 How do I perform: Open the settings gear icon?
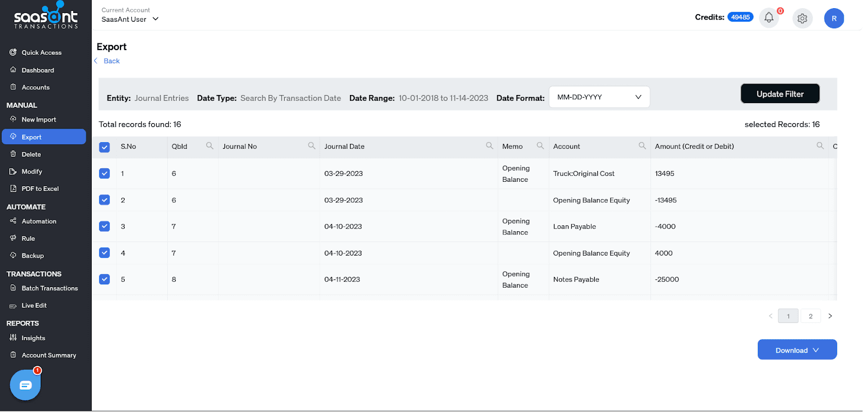click(x=802, y=18)
